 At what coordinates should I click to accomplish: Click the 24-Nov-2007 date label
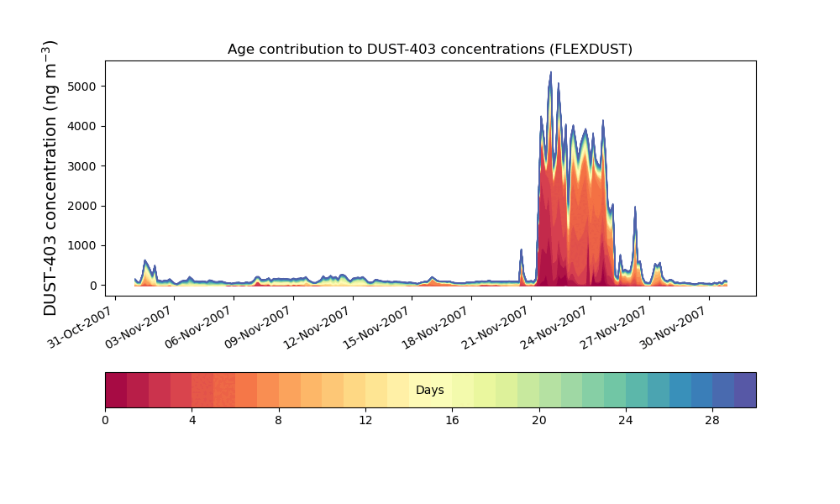[556, 327]
